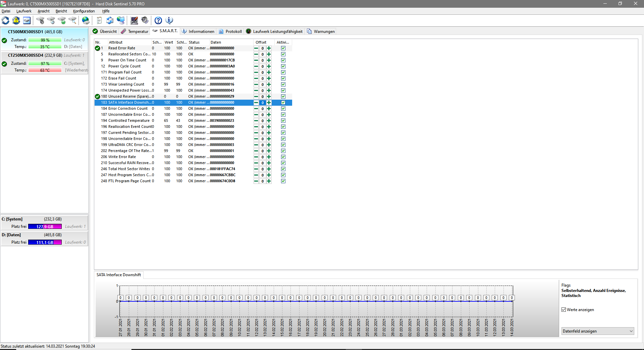
Task: Click the blue info bubble toolbar icon
Action: click(169, 20)
